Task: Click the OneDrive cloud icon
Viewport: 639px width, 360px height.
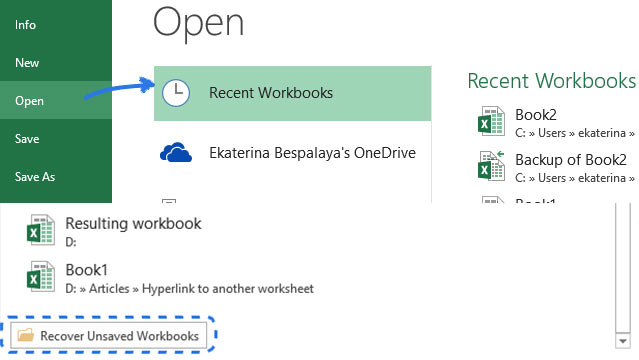Action: 176,153
